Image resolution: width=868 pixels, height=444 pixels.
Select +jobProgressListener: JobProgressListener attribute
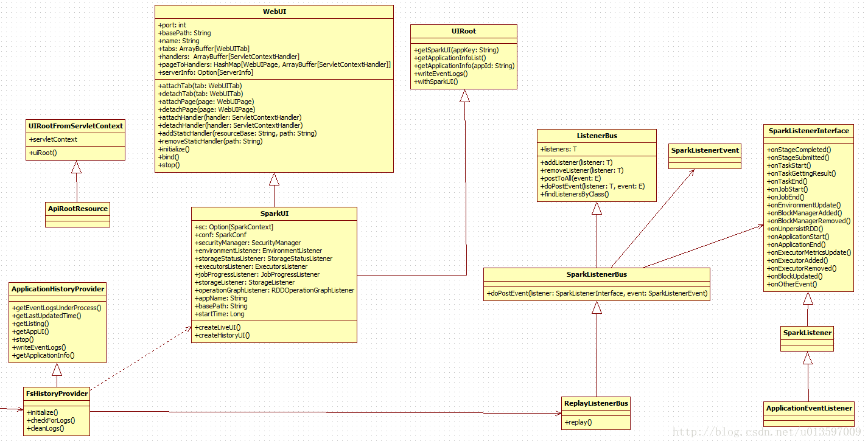coord(257,274)
